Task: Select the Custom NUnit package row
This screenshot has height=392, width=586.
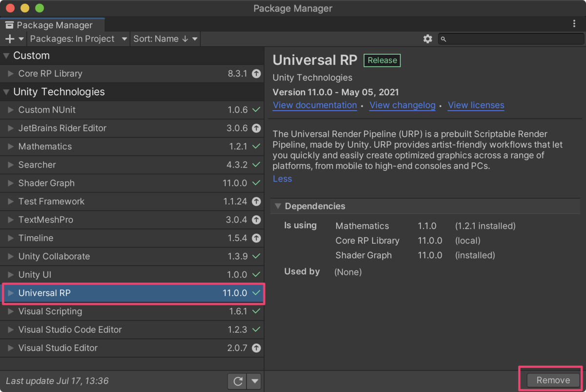Action: coord(132,110)
